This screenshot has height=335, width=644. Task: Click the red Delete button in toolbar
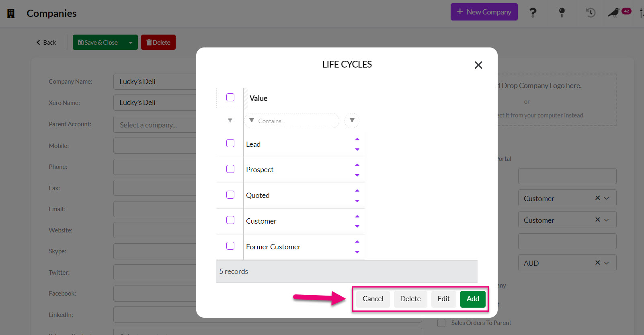[158, 42]
